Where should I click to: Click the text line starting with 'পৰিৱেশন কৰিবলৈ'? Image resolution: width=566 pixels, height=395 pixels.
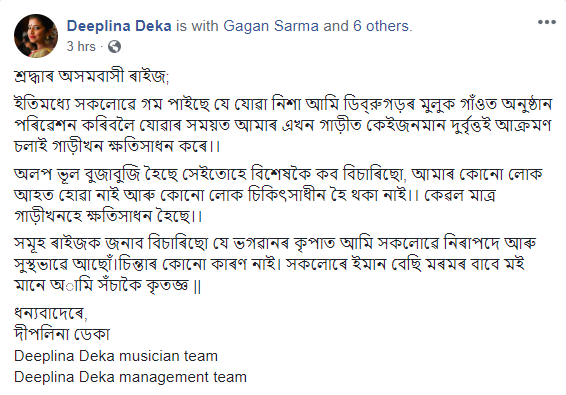(x=283, y=125)
